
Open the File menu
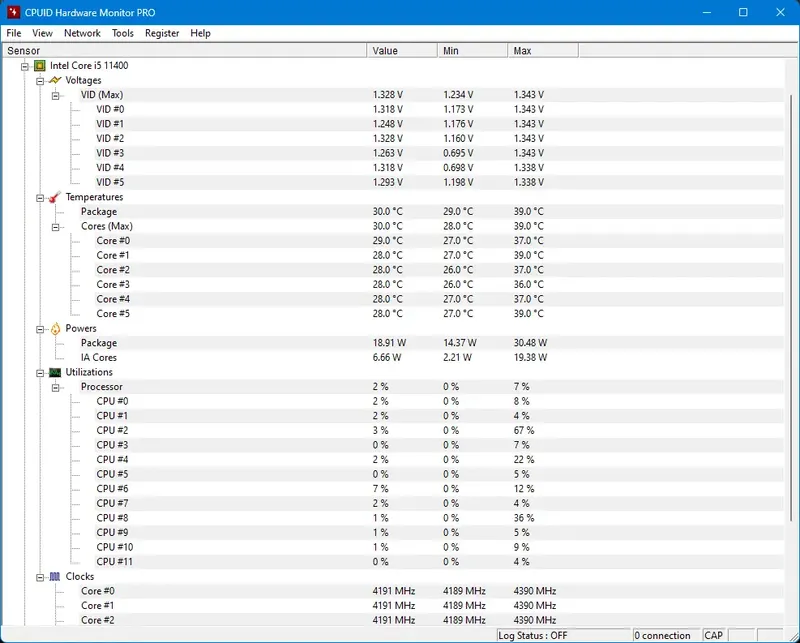14,33
